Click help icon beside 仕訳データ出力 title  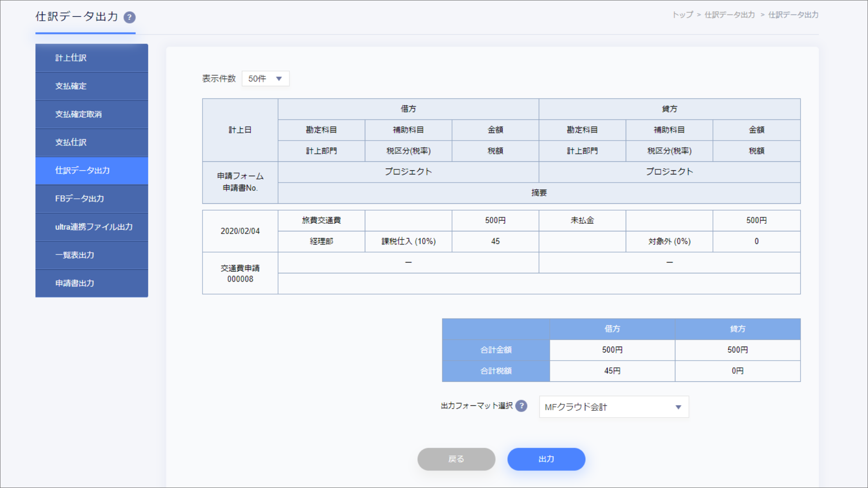(130, 18)
